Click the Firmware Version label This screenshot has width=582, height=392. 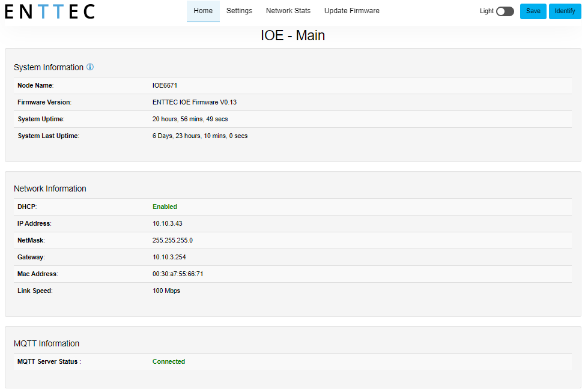click(x=44, y=103)
